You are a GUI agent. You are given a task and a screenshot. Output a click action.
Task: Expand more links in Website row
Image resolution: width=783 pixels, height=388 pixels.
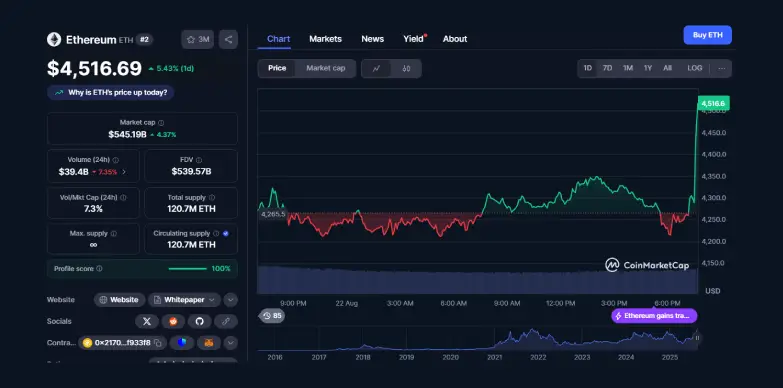click(230, 300)
